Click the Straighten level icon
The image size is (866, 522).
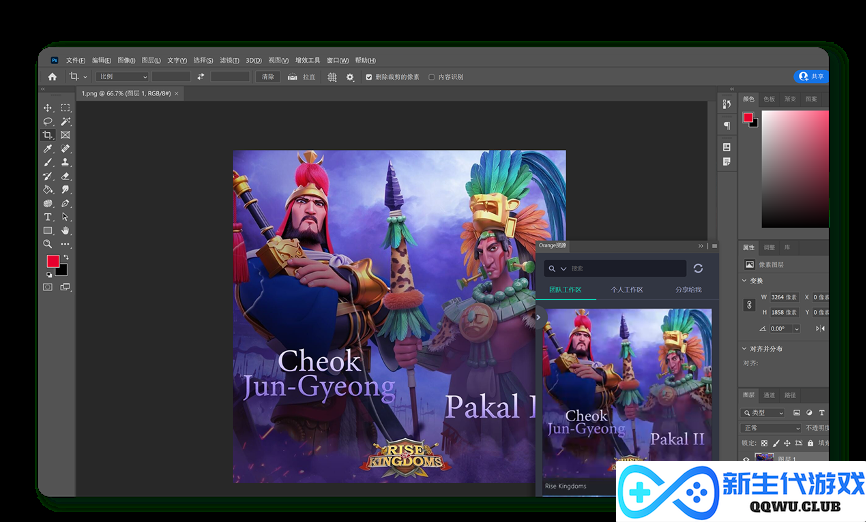(292, 77)
